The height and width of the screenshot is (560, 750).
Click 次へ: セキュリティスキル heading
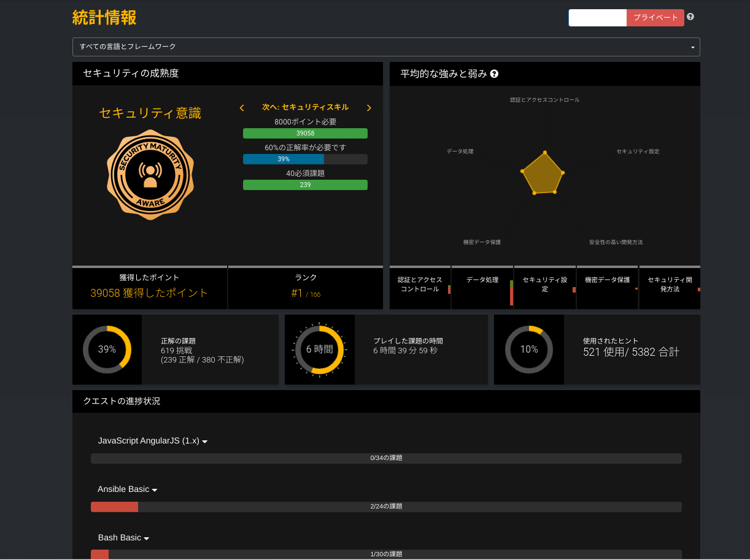click(305, 107)
